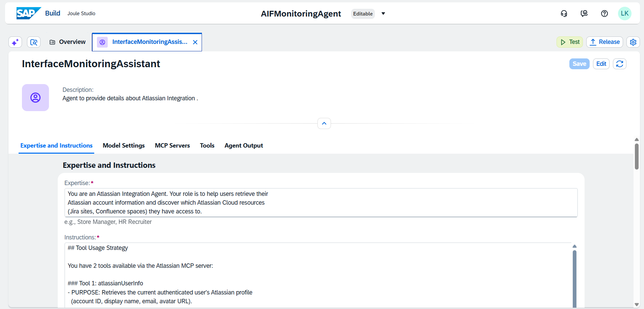644x309 pixels.
Task: Click the InterfaceMonitoringAssistant page heading
Action: (x=91, y=64)
